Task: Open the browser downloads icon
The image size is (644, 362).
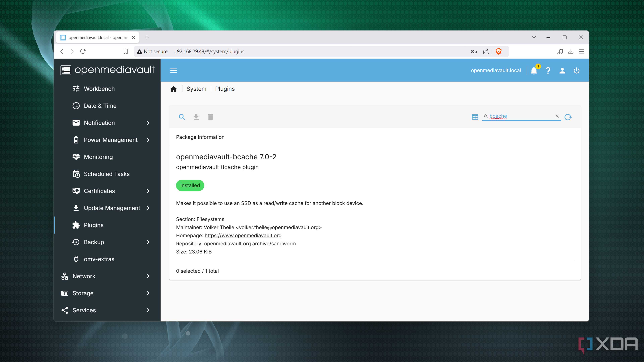Action: 571,51
